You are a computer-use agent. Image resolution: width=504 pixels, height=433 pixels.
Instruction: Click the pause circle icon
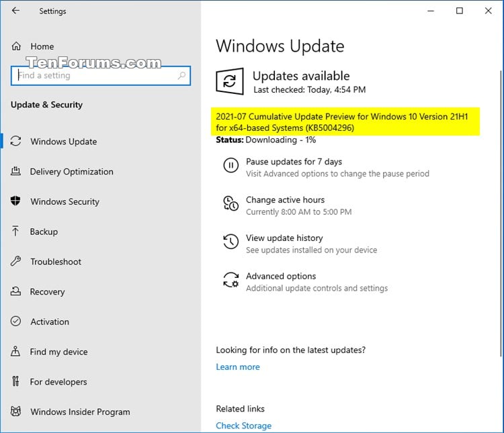(230, 165)
